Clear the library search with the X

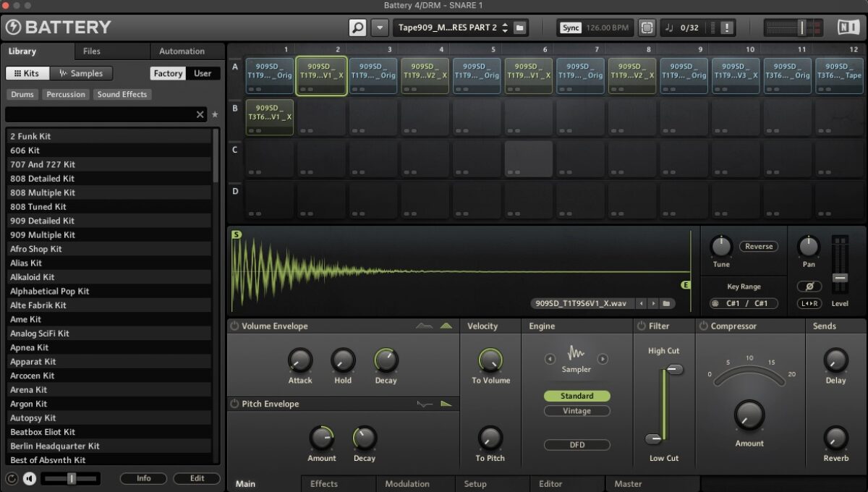coord(200,114)
